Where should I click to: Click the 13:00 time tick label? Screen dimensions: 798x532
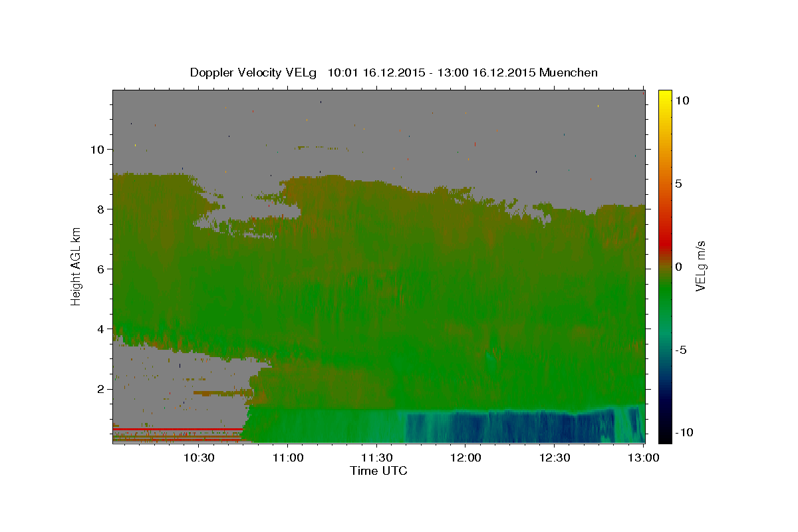click(643, 458)
